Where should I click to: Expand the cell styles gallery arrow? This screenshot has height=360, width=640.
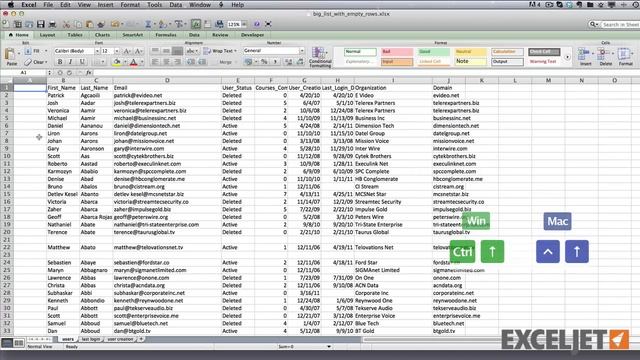click(x=567, y=57)
